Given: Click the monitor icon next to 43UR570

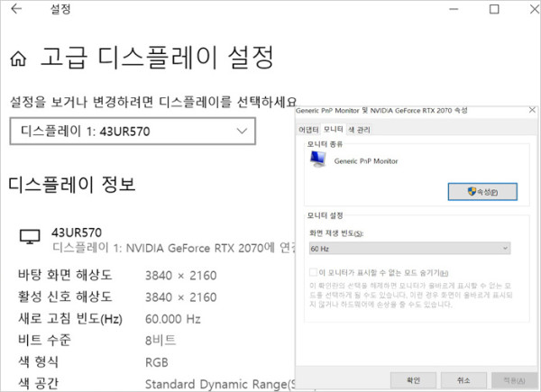Looking at the screenshot, I should tap(30, 237).
